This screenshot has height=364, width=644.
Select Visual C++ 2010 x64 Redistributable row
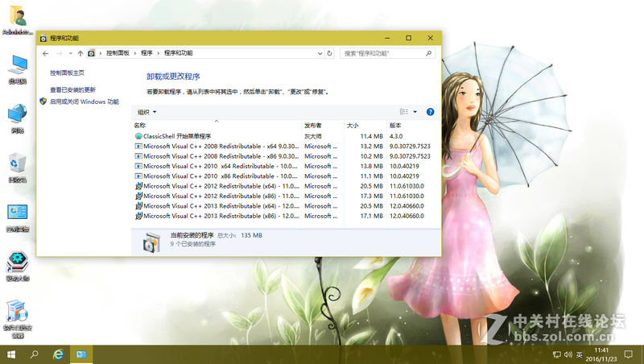tap(286, 166)
